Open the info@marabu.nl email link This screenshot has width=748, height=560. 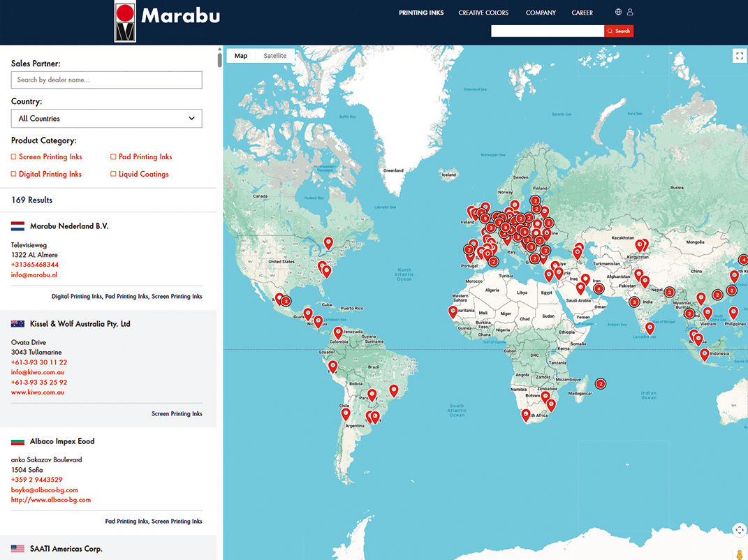(x=34, y=274)
